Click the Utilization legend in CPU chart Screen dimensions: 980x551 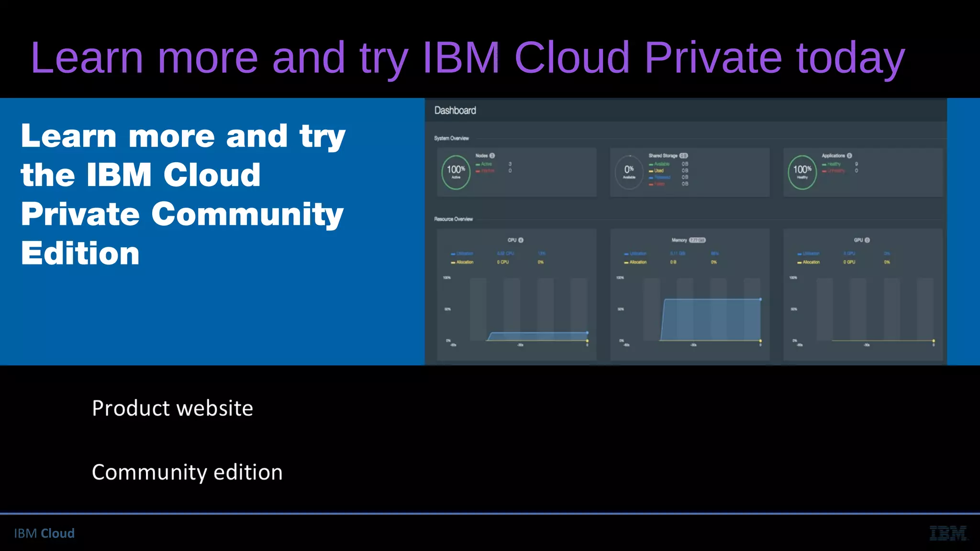pos(462,253)
